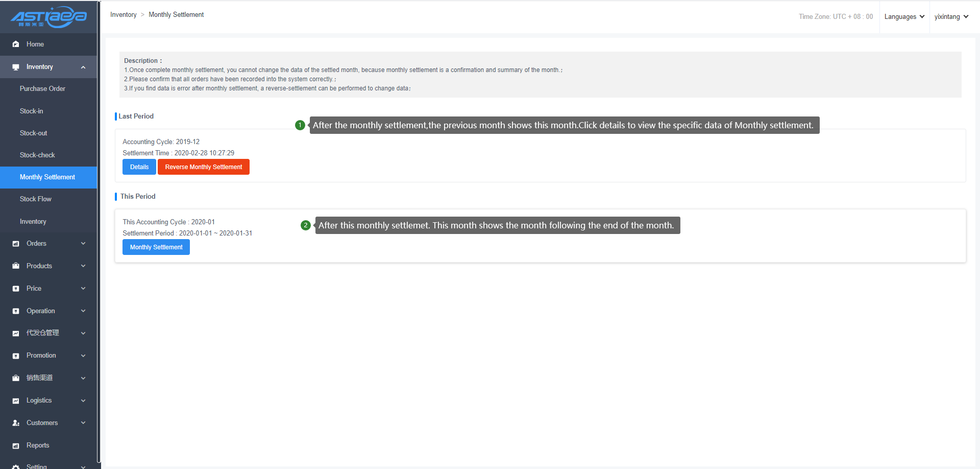Click the Reports menu icon
This screenshot has width=980, height=469.
coord(16,445)
